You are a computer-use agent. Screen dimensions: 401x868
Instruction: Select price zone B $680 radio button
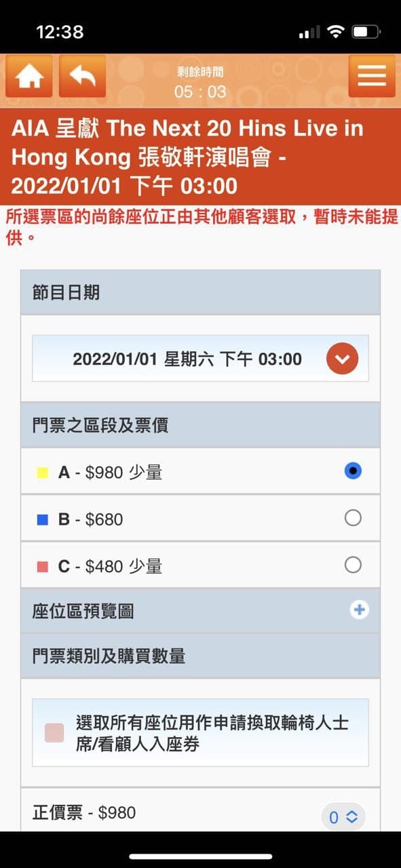353,518
